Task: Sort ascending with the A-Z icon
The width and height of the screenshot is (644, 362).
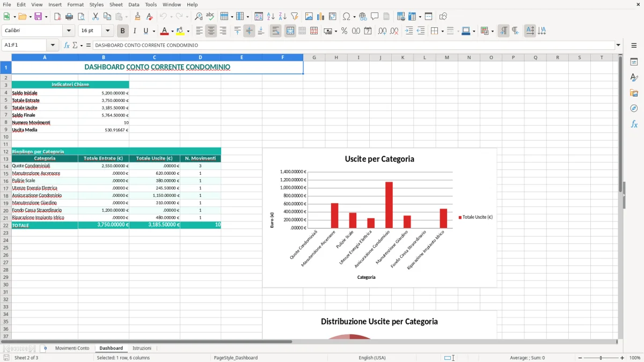Action: coord(270,17)
